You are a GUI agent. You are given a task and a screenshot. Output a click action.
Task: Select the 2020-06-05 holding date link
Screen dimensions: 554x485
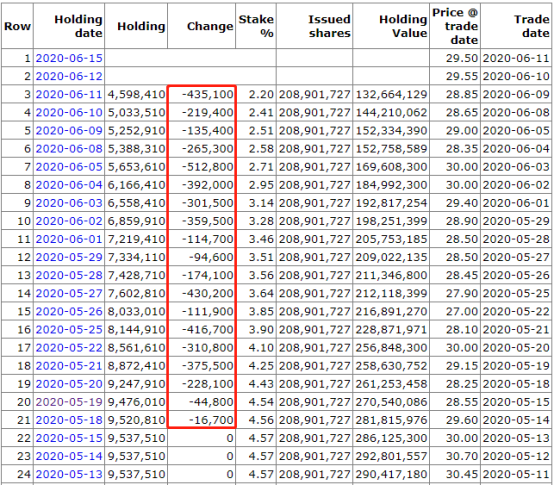click(69, 167)
